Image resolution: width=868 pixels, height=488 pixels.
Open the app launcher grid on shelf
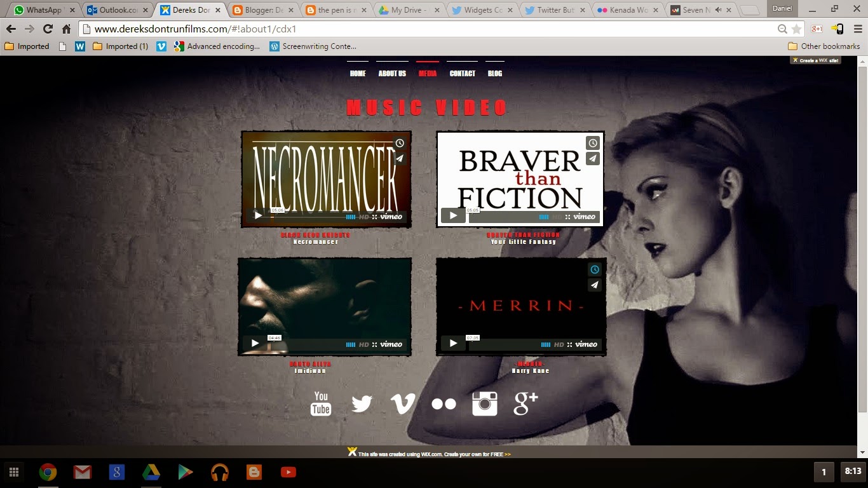coord(13,472)
